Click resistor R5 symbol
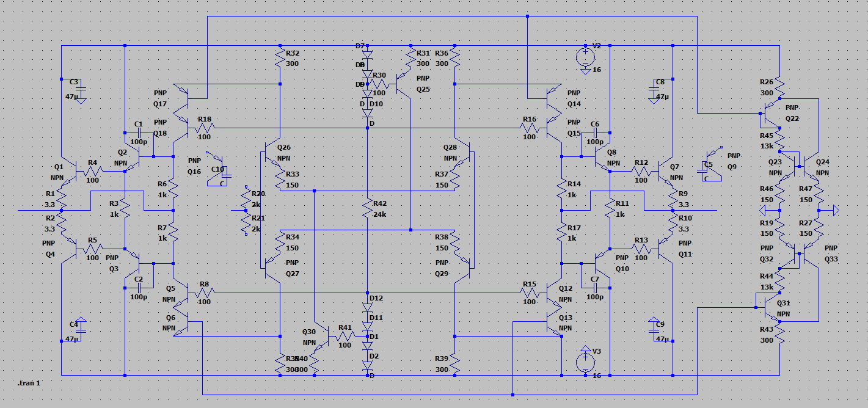Screen dimensions: 868x408 pyautogui.click(x=93, y=249)
